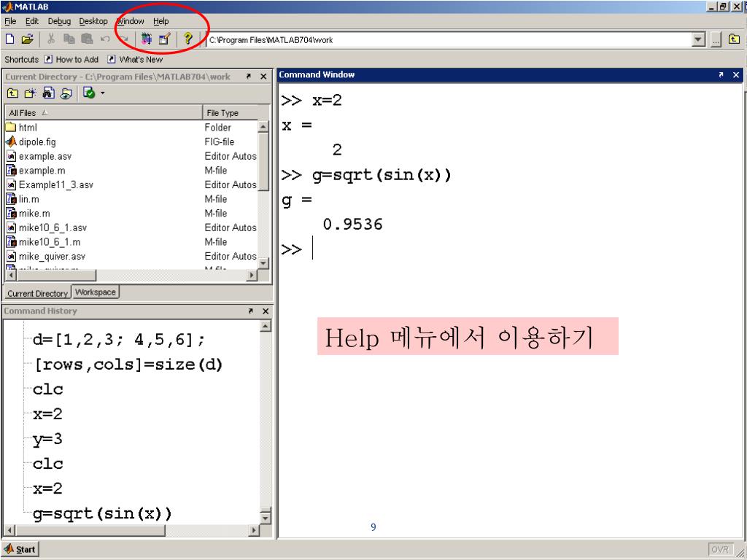This screenshot has height=560, width=747.
Task: Click file list scroll down arrow
Action: tap(263, 262)
